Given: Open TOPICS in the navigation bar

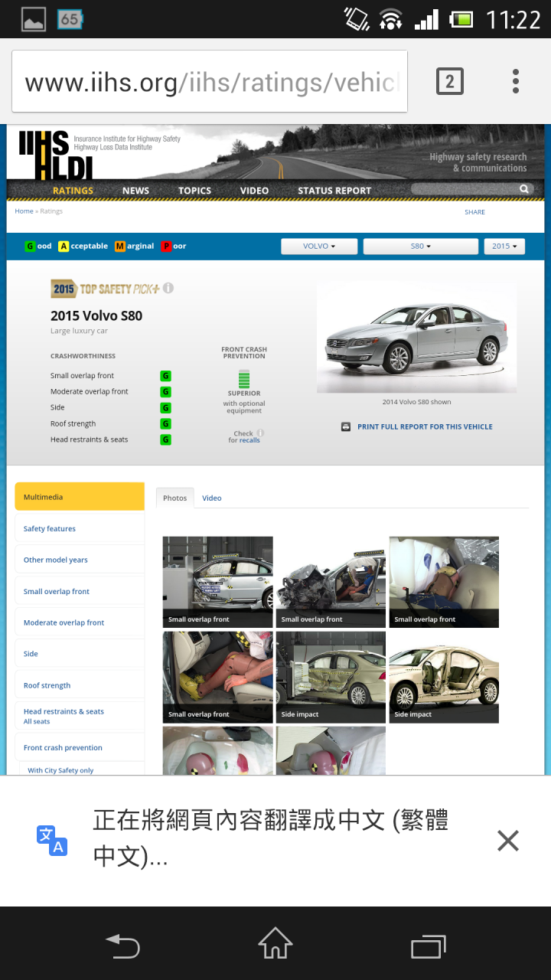Looking at the screenshot, I should 194,191.
